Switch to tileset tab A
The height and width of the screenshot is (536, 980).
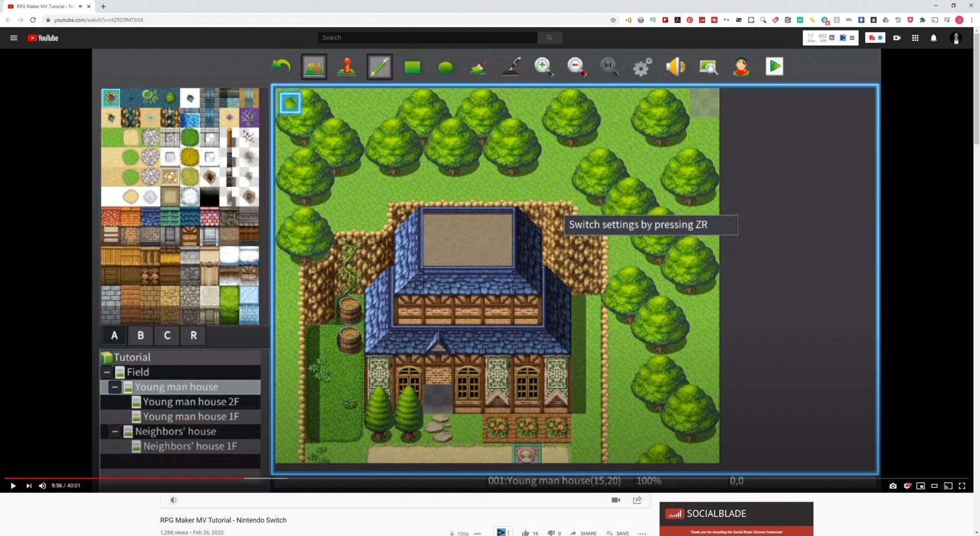point(114,336)
